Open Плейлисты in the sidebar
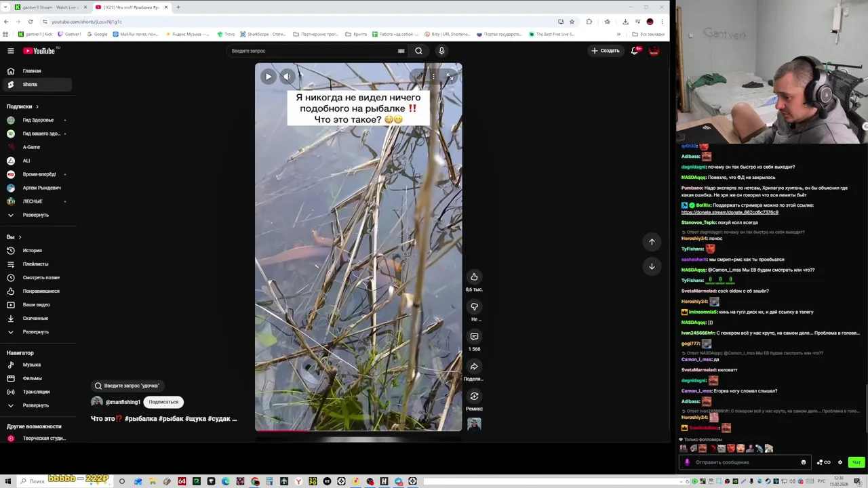 (37, 264)
